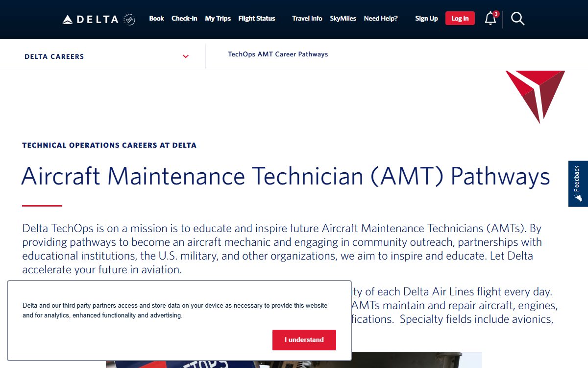Click the red Log in button
The width and height of the screenshot is (588, 368).
click(460, 19)
